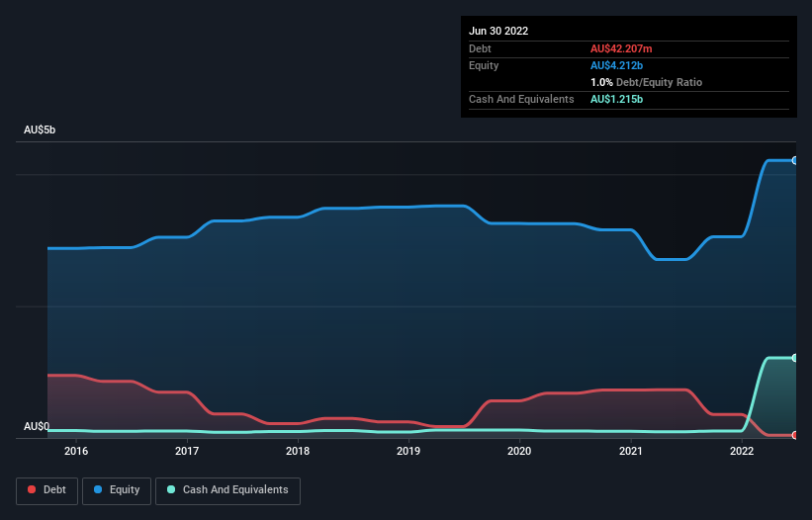This screenshot has height=520, width=812.
Task: Click the AU$1.215b cash value
Action: pos(616,99)
